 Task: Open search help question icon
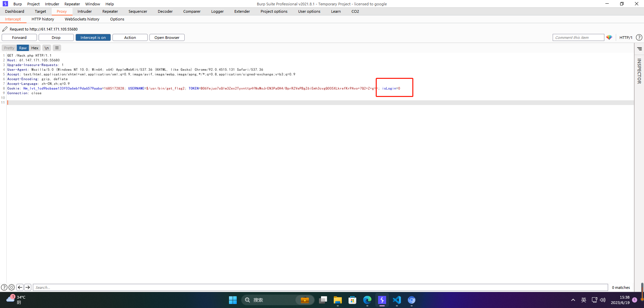(4, 288)
